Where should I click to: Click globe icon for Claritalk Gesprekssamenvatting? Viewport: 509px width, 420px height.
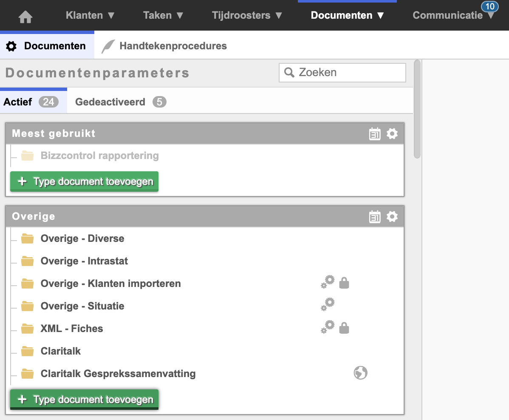(360, 373)
